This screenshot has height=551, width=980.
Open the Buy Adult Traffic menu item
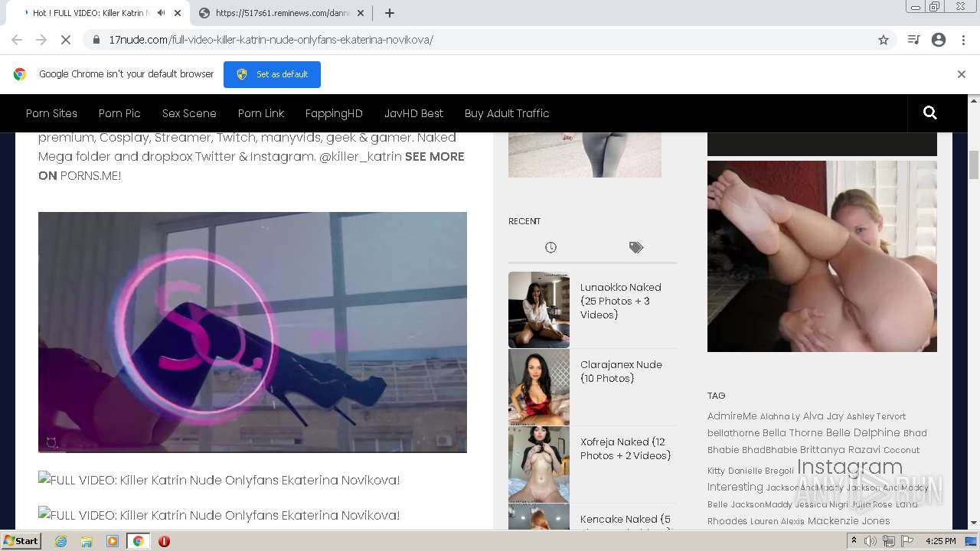point(507,113)
